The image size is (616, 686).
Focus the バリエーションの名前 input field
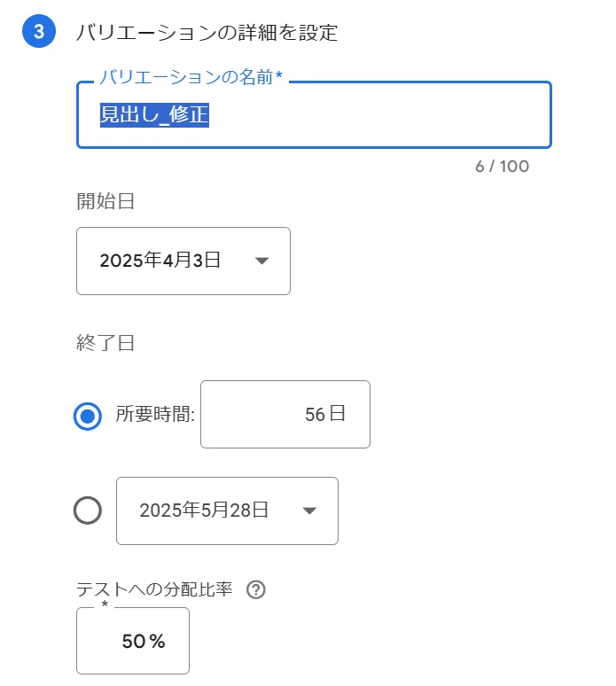[x=314, y=114]
